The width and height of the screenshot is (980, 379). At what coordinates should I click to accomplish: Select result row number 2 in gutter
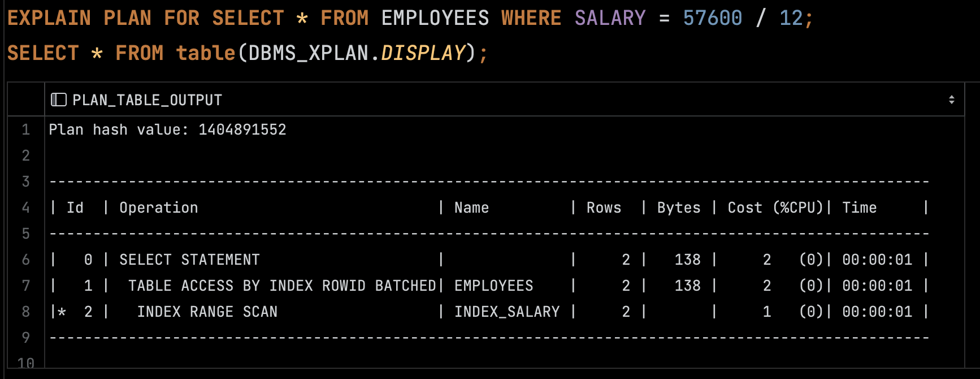[x=26, y=156]
